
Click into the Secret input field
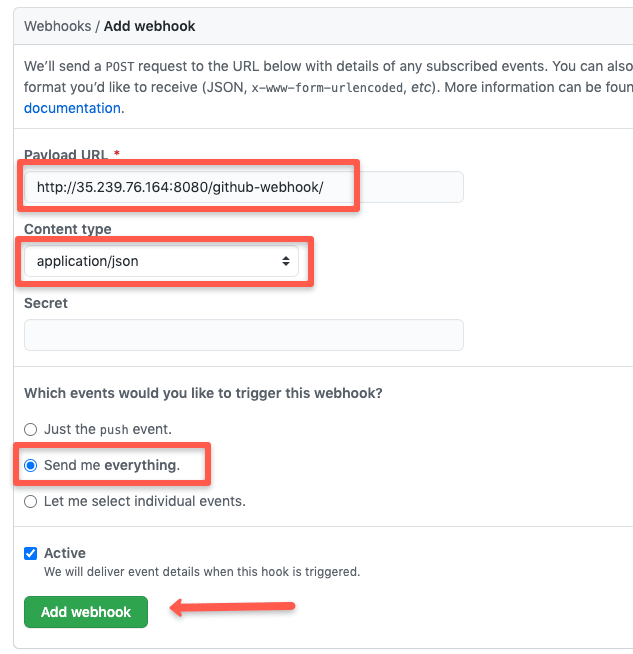pos(243,335)
